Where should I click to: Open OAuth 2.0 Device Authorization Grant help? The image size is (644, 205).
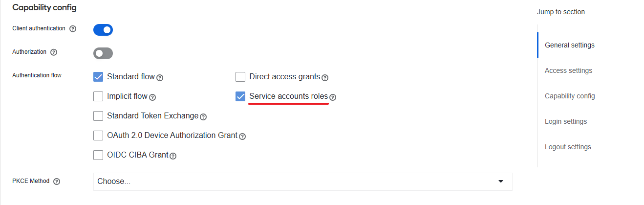click(242, 136)
